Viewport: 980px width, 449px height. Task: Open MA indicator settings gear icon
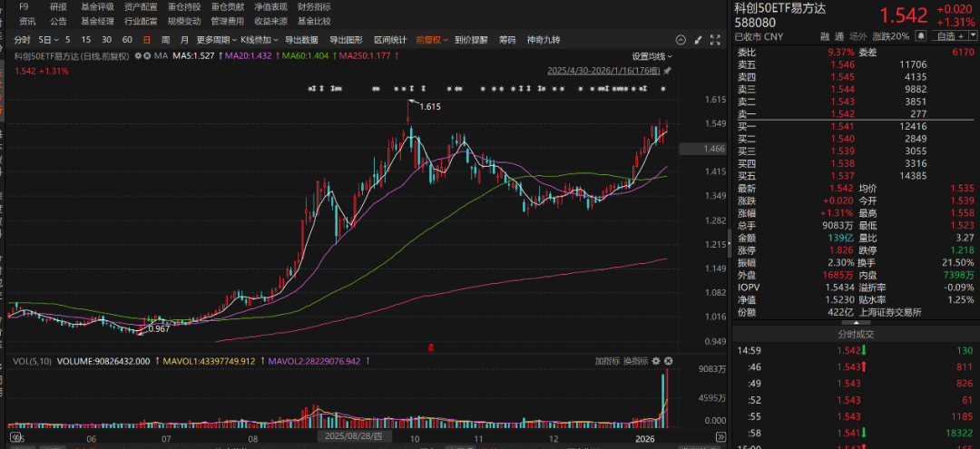coord(136,56)
